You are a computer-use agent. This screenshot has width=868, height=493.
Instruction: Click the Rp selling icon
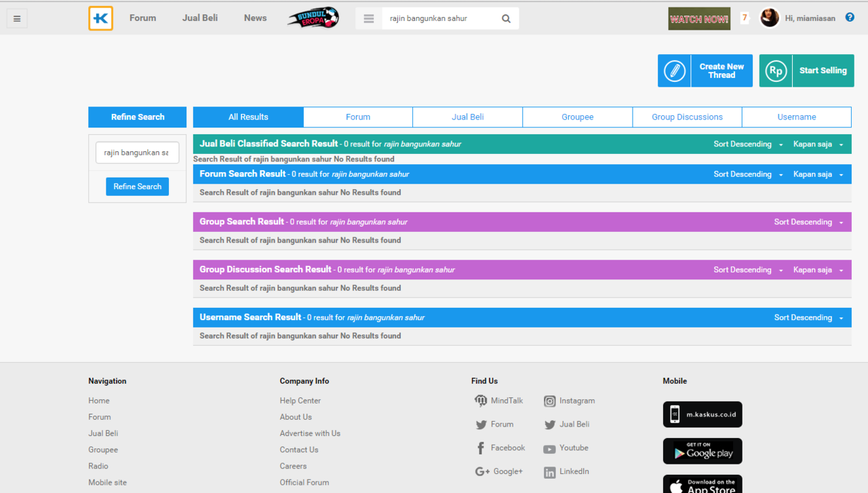776,71
